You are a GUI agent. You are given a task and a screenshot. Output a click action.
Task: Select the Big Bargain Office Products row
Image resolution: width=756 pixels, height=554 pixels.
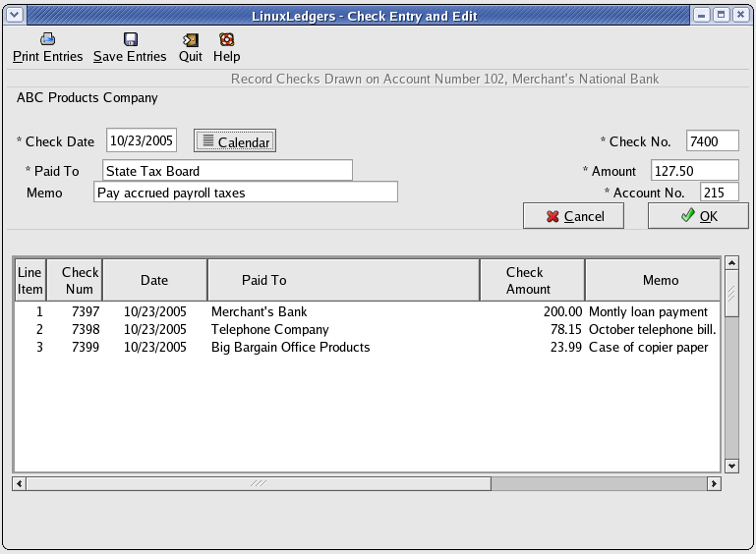tap(290, 348)
